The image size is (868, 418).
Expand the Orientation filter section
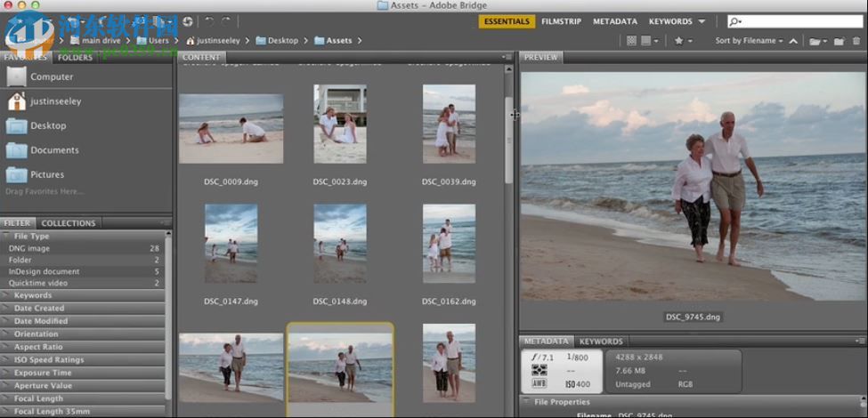pos(6,334)
